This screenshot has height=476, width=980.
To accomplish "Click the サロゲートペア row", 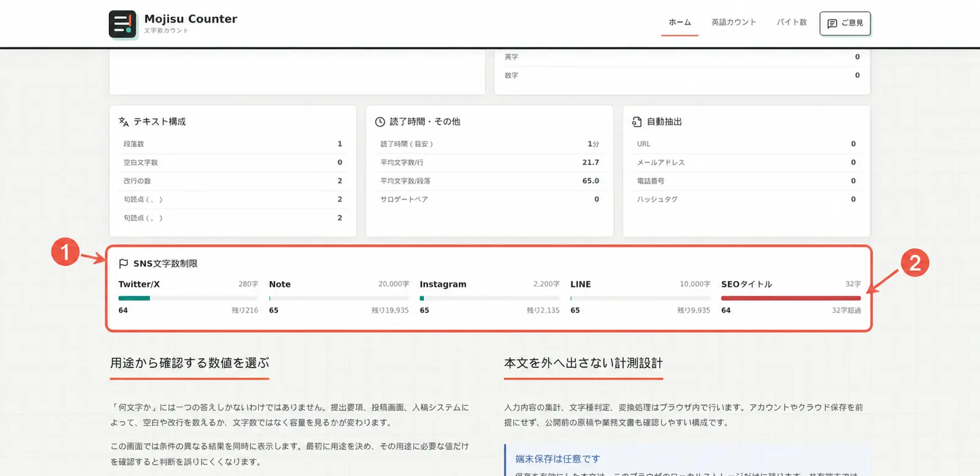I will click(x=489, y=199).
